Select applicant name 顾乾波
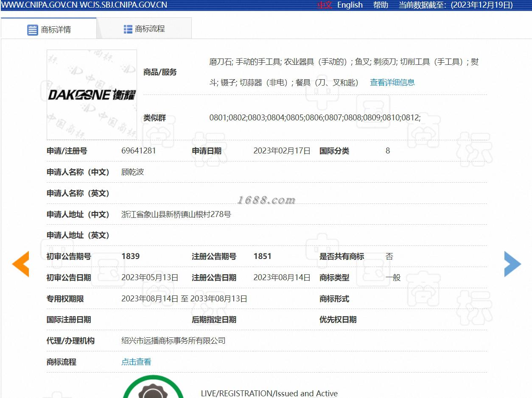 132,172
